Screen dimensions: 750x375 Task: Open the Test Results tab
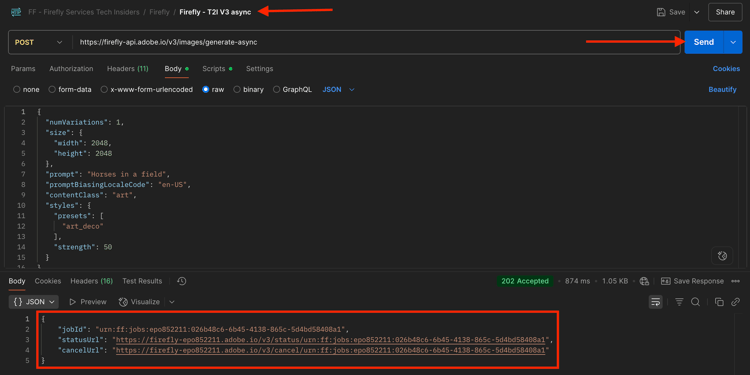(142, 281)
